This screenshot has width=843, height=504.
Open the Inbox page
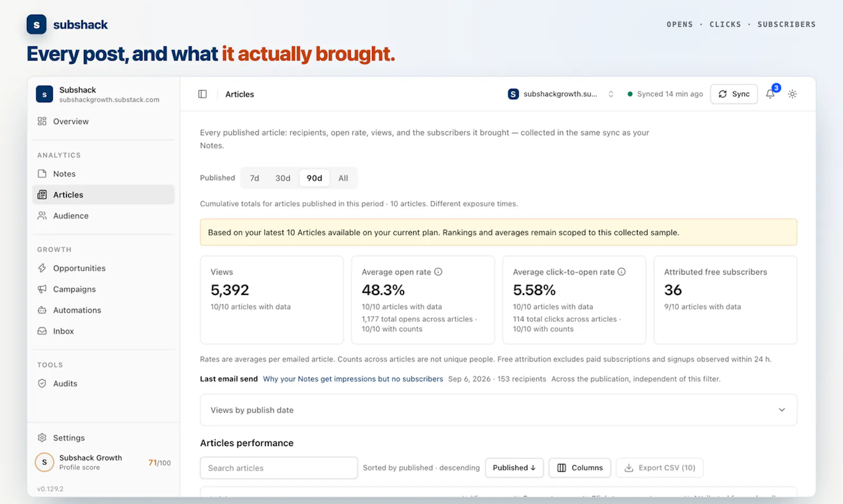[x=103, y=331]
